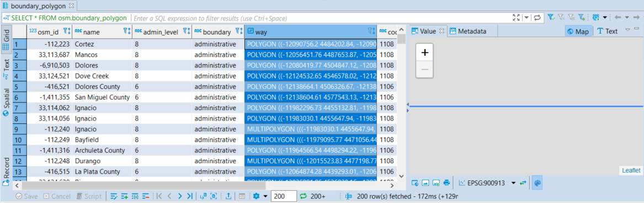Open the Record side view
644x203 pixels.
[x=7, y=171]
